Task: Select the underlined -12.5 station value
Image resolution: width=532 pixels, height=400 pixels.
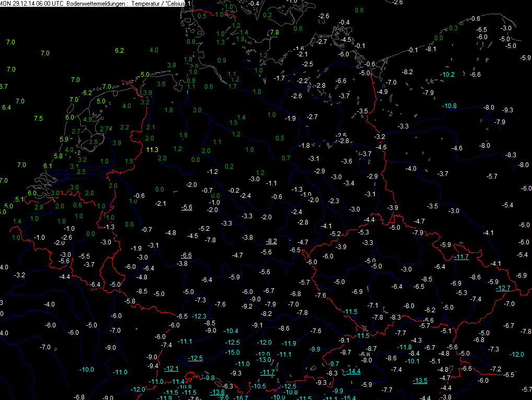Action: coord(195,358)
